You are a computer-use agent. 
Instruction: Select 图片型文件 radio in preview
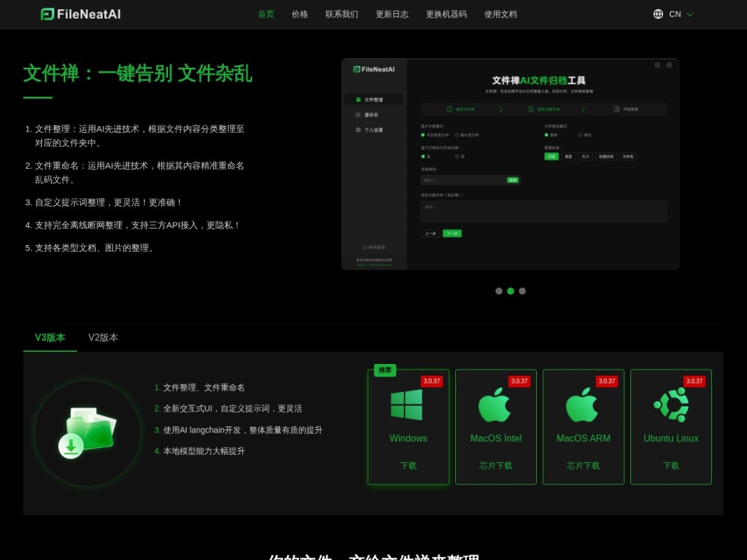(457, 135)
